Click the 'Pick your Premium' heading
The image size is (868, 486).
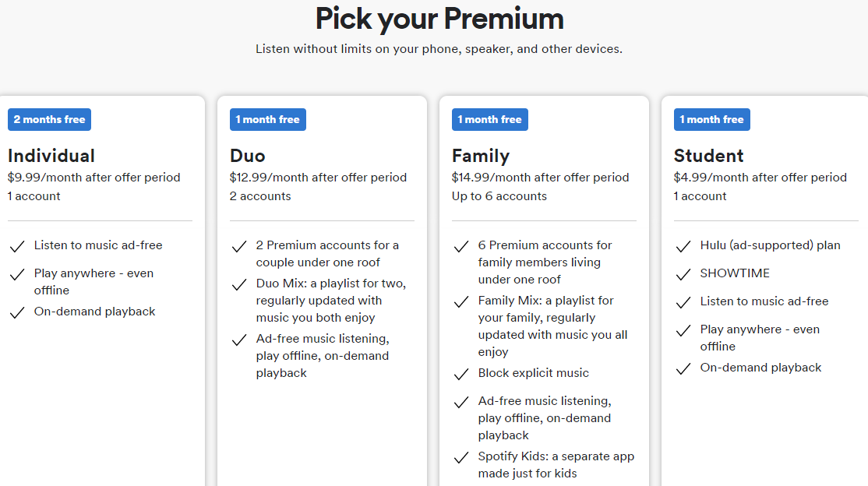click(439, 19)
